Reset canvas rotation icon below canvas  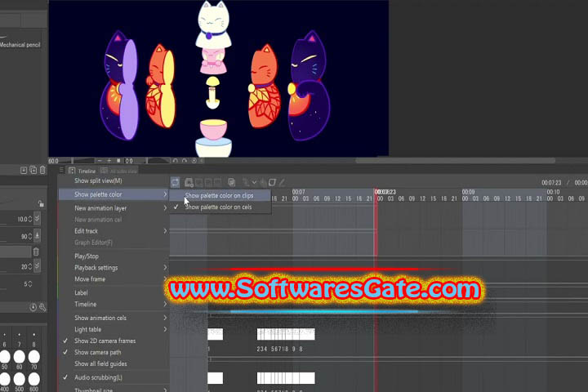pos(194,161)
